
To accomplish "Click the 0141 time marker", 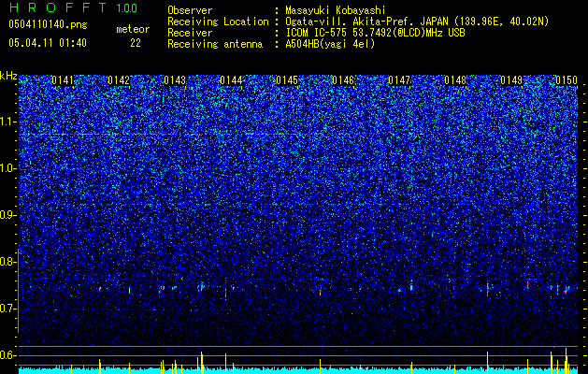I will [x=63, y=80].
